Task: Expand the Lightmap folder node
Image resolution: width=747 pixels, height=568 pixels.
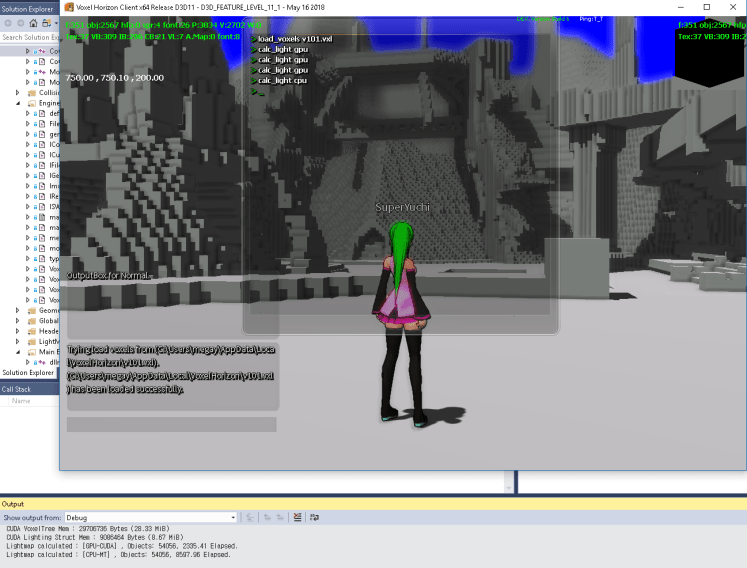Action: coord(18,341)
